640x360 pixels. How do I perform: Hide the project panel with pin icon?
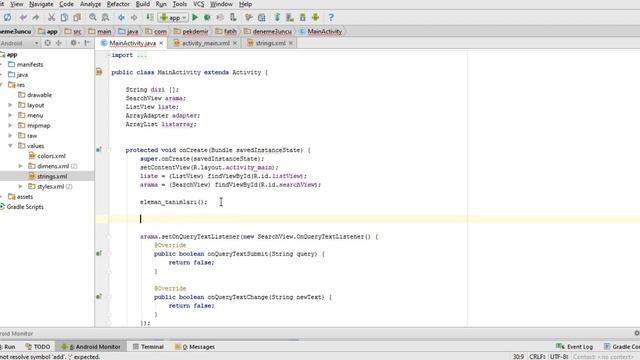point(87,43)
